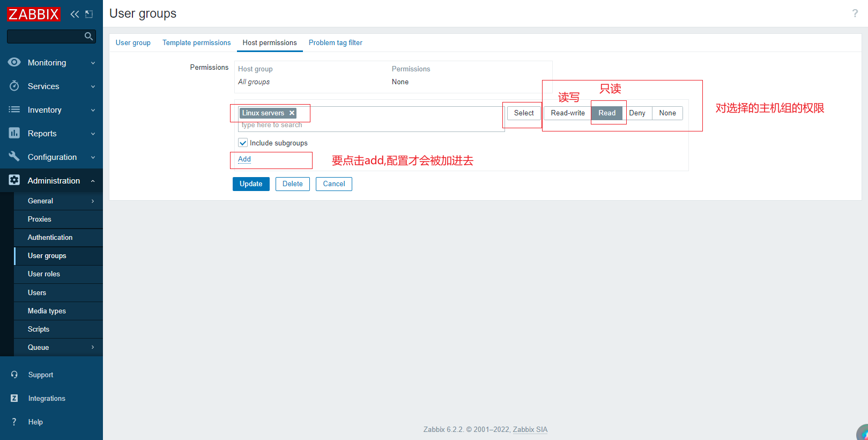Click the Support headset icon

pos(14,375)
